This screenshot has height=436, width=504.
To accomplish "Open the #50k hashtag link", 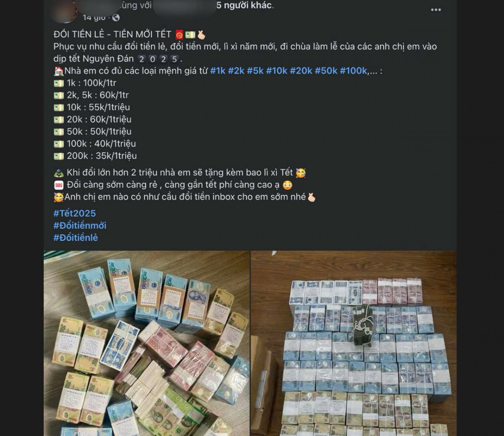I will pos(326,71).
